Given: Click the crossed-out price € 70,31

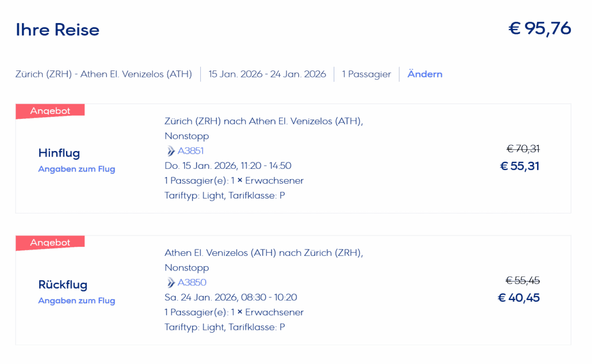Looking at the screenshot, I should tap(523, 148).
